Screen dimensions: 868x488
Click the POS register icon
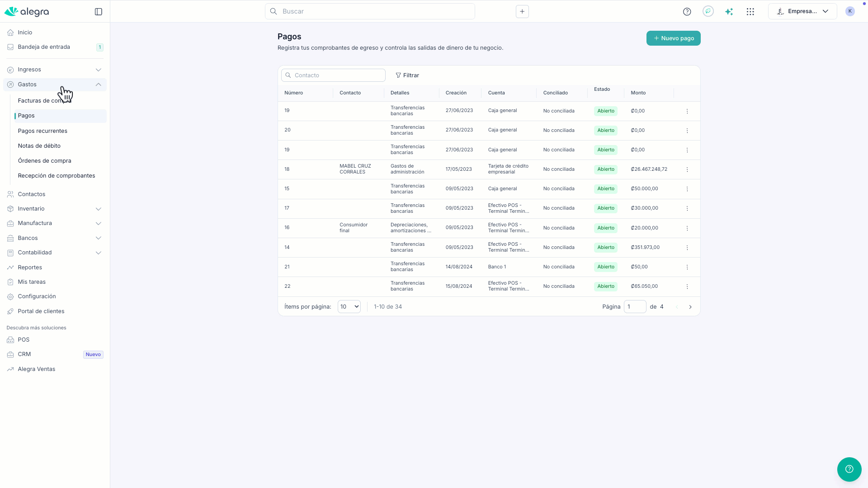(x=10, y=340)
